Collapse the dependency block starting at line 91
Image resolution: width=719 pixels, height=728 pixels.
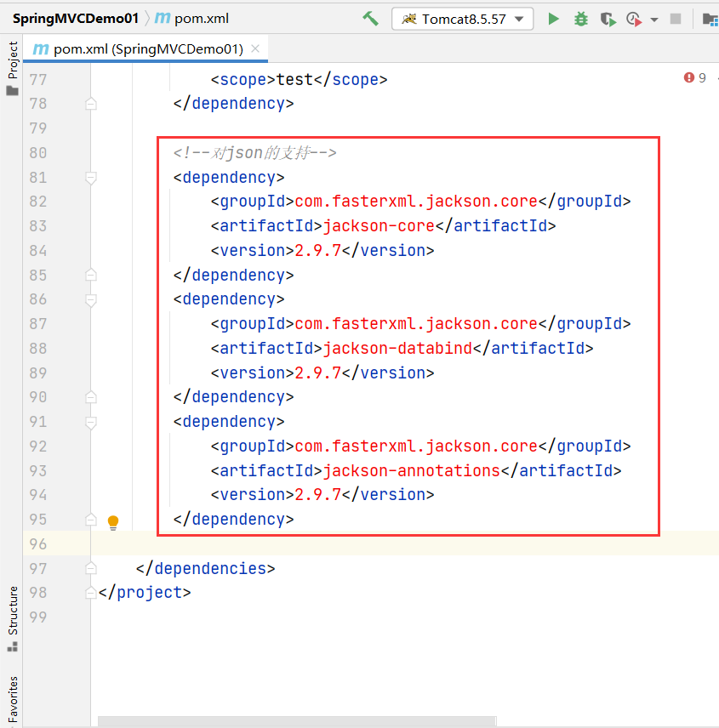[91, 423]
